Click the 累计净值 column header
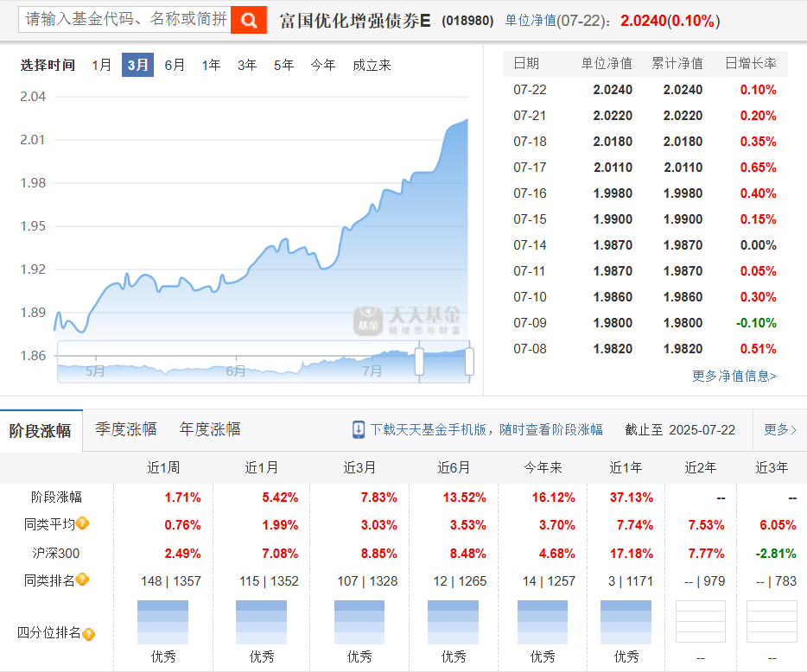 [677, 63]
